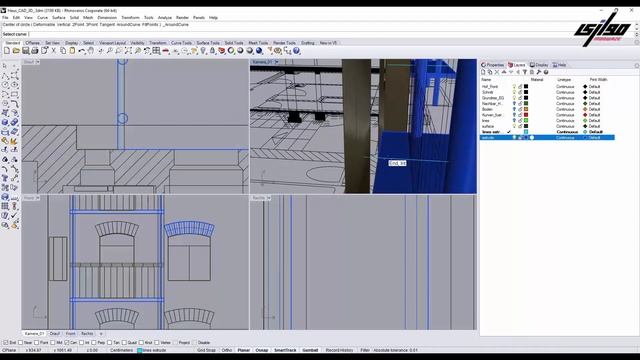Switch to the Display panel tab

[539, 65]
